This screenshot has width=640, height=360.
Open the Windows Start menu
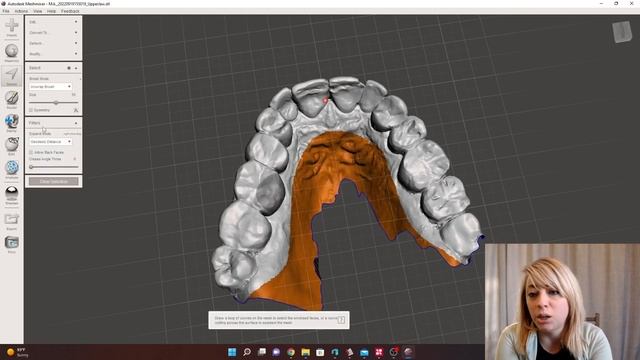[232, 352]
